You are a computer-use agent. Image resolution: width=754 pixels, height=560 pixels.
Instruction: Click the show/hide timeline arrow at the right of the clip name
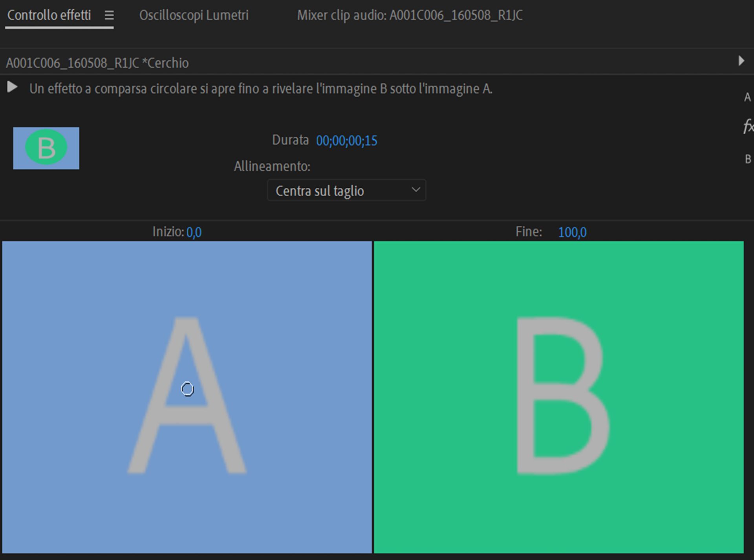point(741,61)
